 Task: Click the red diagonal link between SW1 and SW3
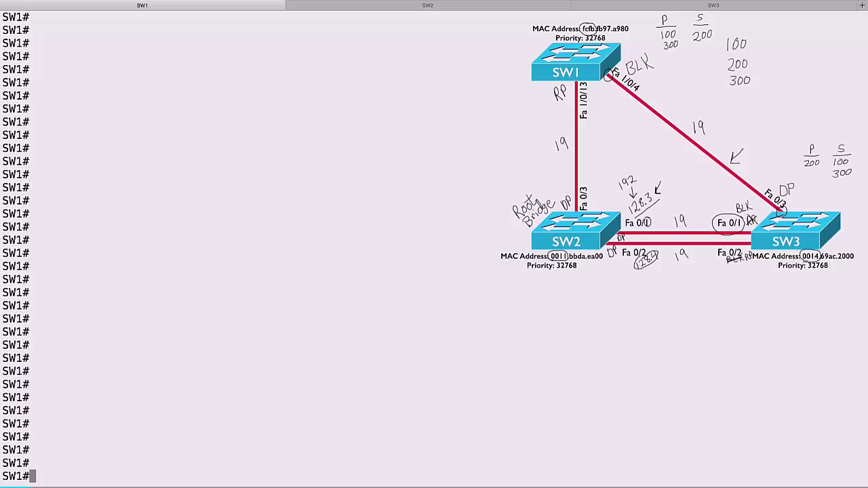point(685,134)
